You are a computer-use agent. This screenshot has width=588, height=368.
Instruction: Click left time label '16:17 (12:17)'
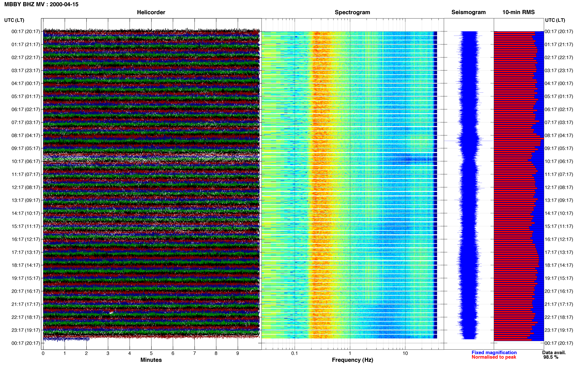coord(26,239)
